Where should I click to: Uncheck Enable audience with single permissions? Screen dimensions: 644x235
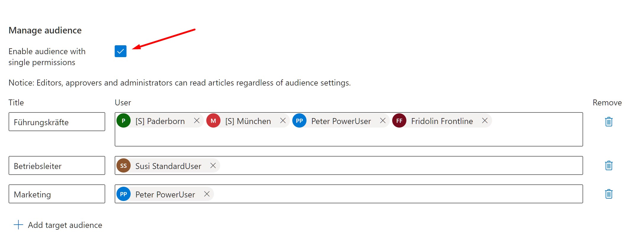coord(121,51)
